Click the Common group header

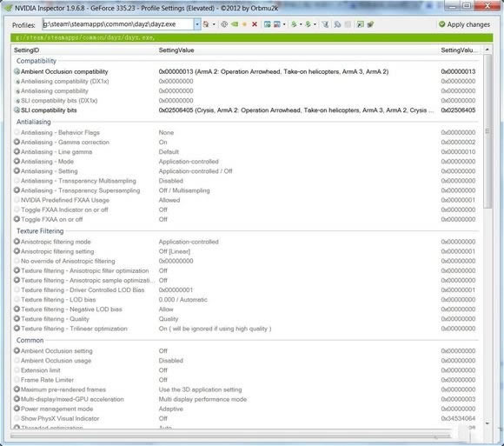30,340
